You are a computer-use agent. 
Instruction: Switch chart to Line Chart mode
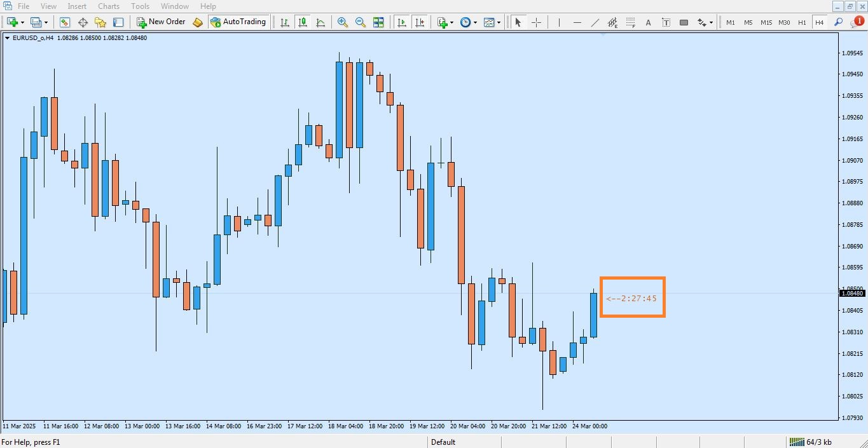320,22
